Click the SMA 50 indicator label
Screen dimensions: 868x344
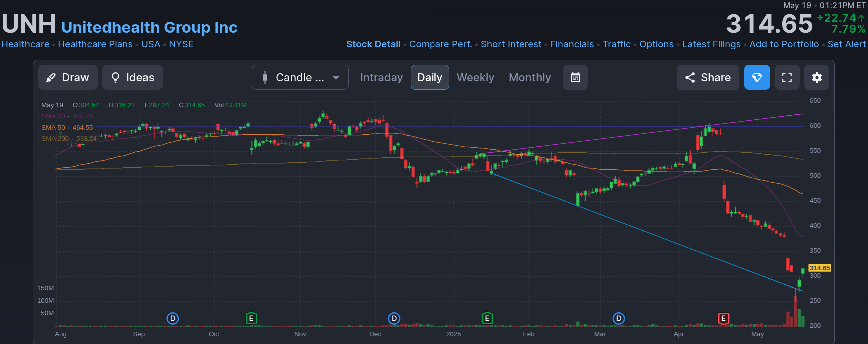tap(53, 128)
